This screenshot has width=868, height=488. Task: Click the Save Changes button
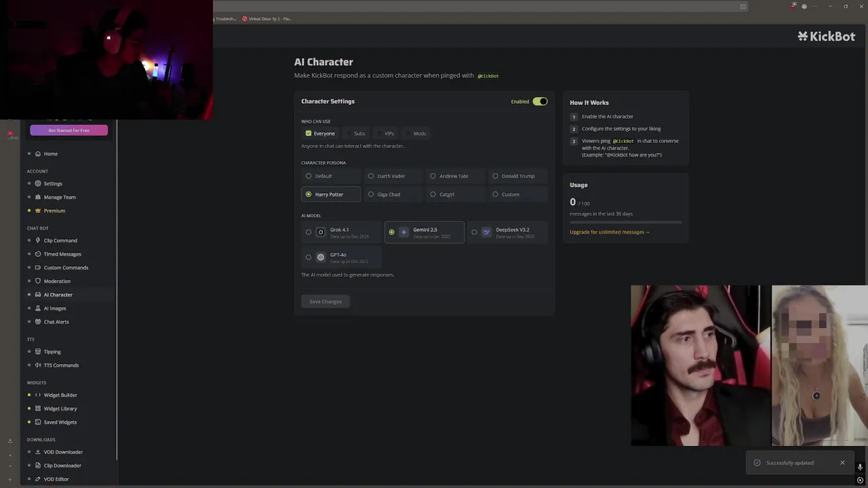click(325, 302)
